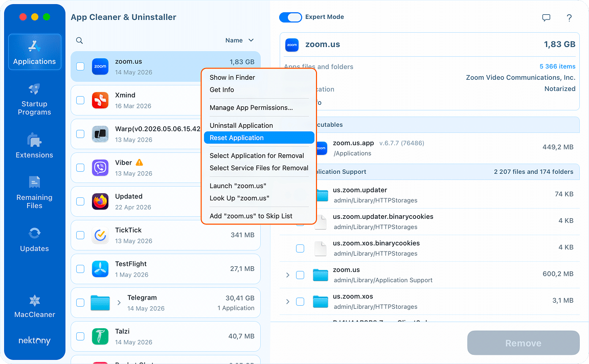Click the Firefox icon in Updated row
This screenshot has width=589, height=364.
pyautogui.click(x=100, y=201)
